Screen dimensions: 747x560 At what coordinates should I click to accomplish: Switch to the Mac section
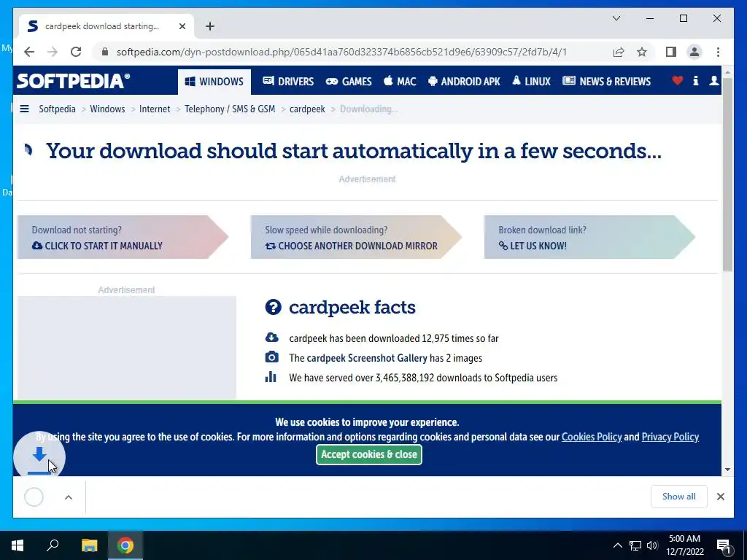[400, 82]
